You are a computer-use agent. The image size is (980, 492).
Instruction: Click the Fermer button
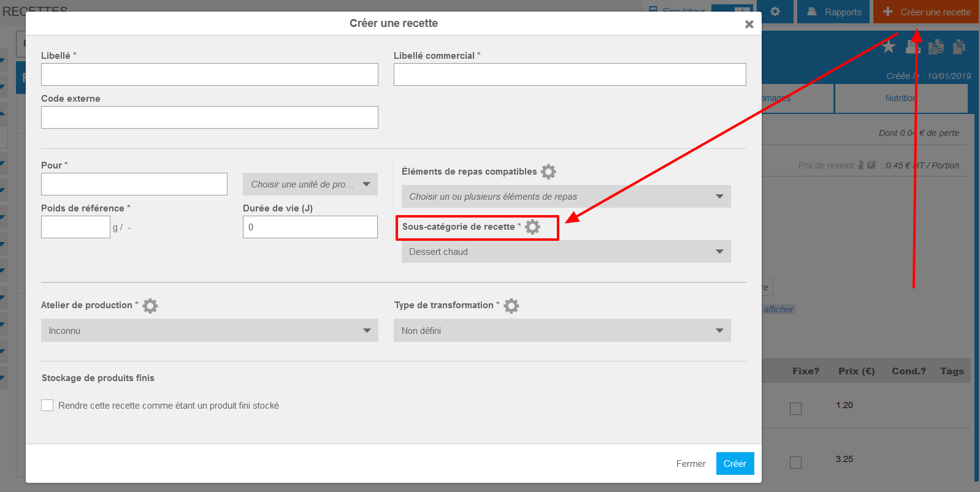click(691, 464)
